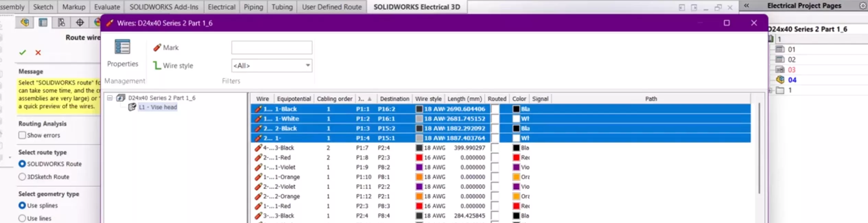Choose 3DSketch Route radio option
The image size is (868, 223).
pyautogui.click(x=22, y=177)
